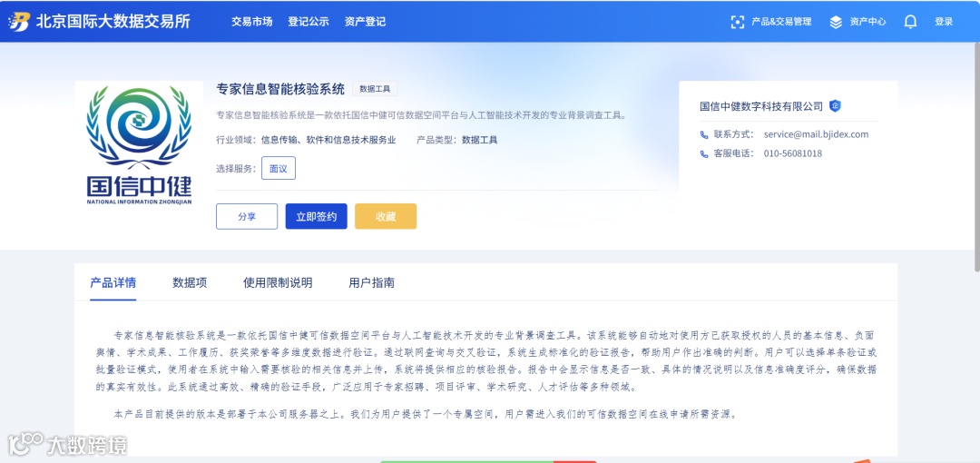This screenshot has height=463, width=980.
Task: Open 交易市场 menu item
Action: pyautogui.click(x=252, y=21)
